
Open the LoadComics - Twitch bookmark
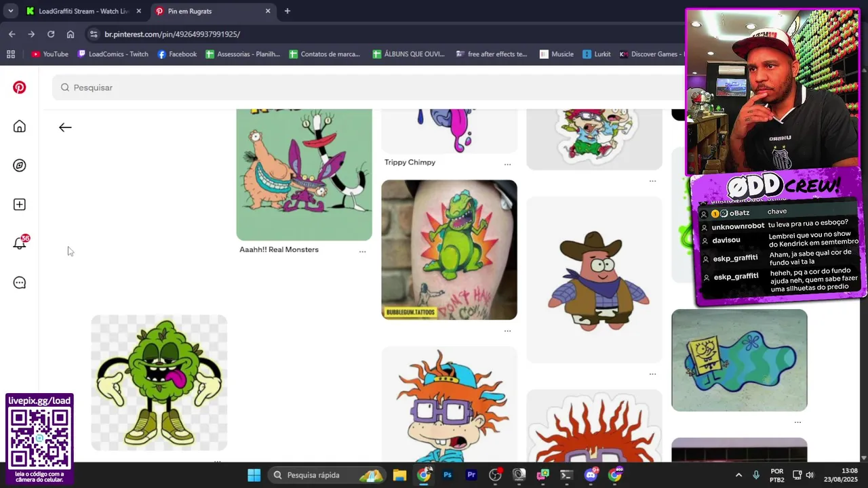click(x=113, y=54)
